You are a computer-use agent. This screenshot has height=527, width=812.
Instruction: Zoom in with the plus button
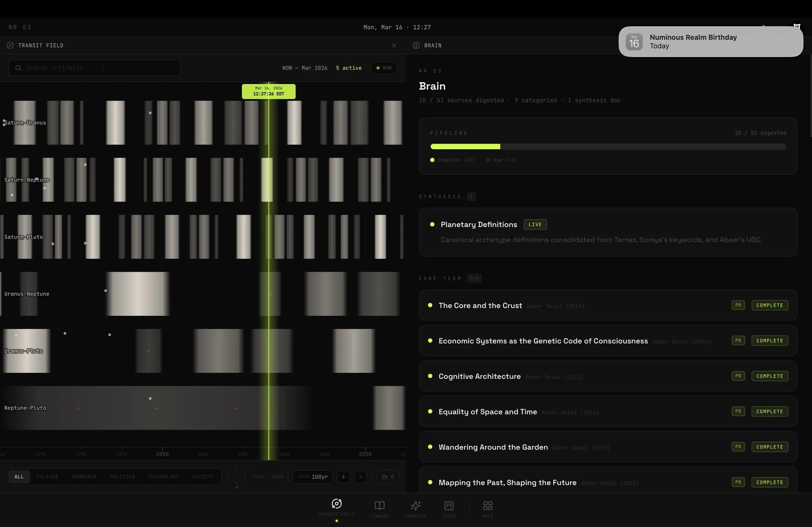click(343, 477)
